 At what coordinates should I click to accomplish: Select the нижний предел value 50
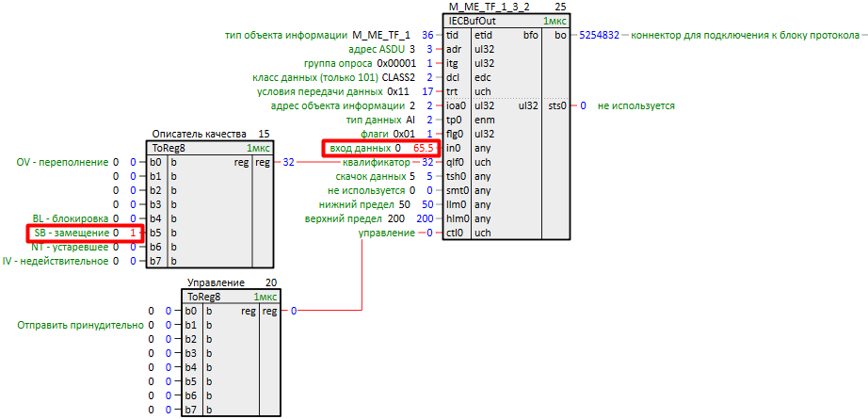(427, 204)
